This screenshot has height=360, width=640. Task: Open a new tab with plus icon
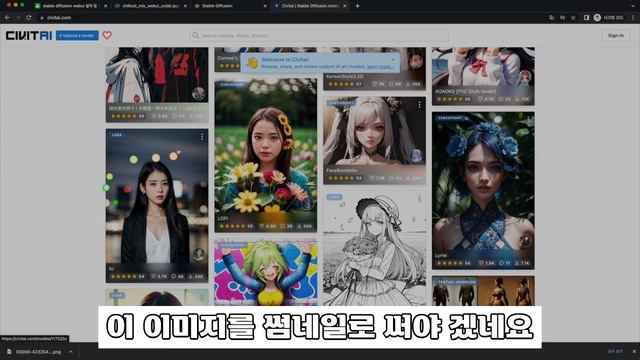(x=357, y=6)
